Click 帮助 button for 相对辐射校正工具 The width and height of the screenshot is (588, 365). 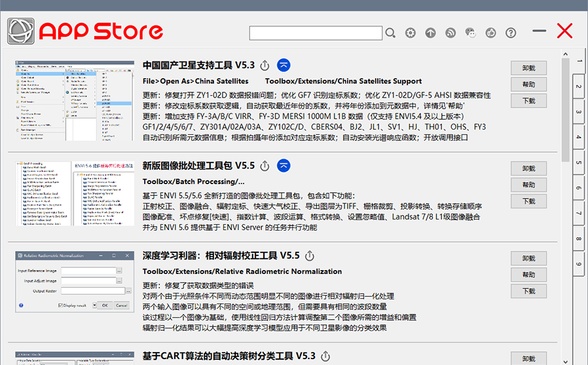[529, 275]
